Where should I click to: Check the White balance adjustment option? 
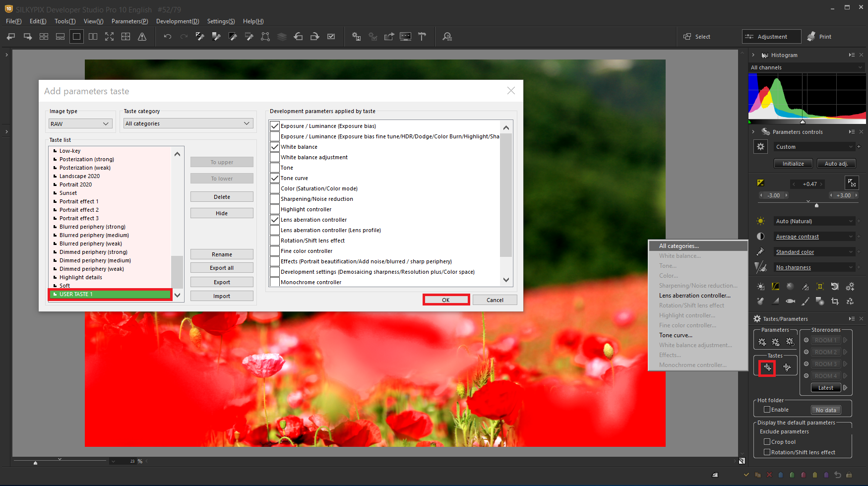pos(275,157)
